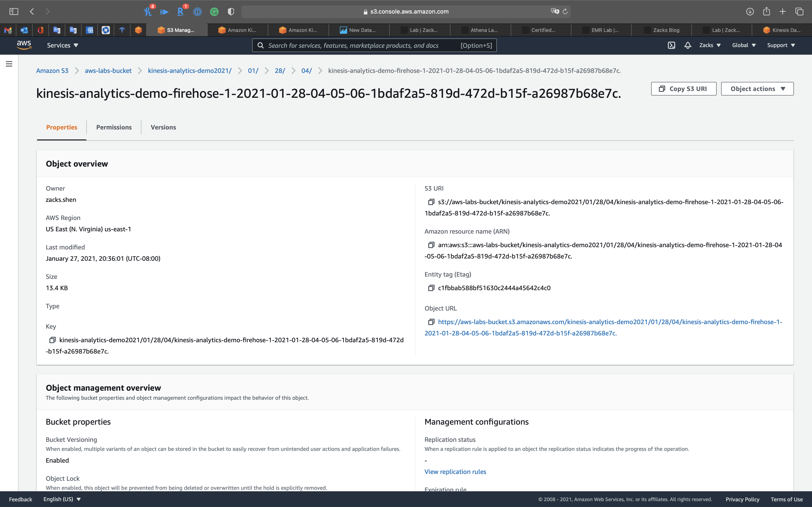Screen dimensions: 812x507
Task: Open the View replication rules link
Action: coord(455,472)
